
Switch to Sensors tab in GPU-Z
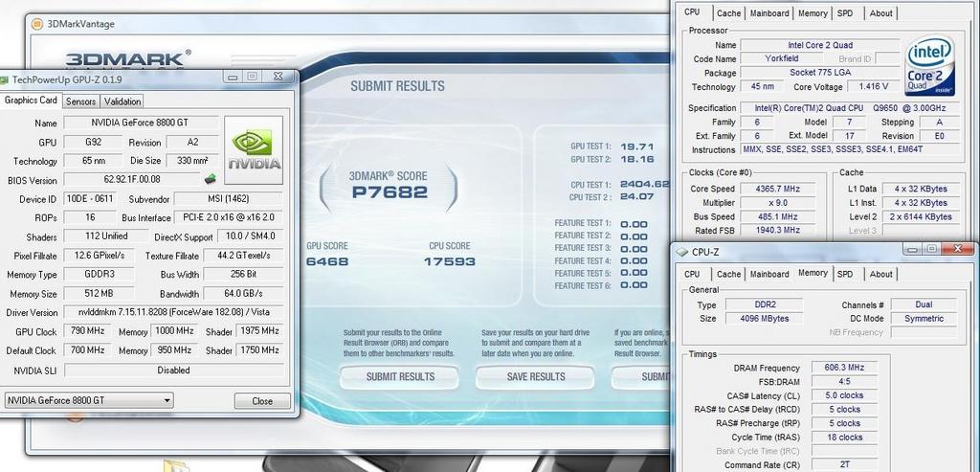pos(80,101)
